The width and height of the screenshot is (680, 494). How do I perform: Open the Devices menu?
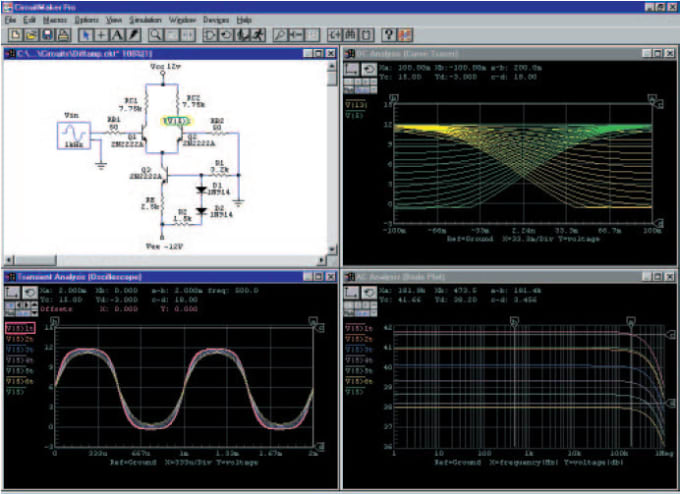(x=216, y=20)
